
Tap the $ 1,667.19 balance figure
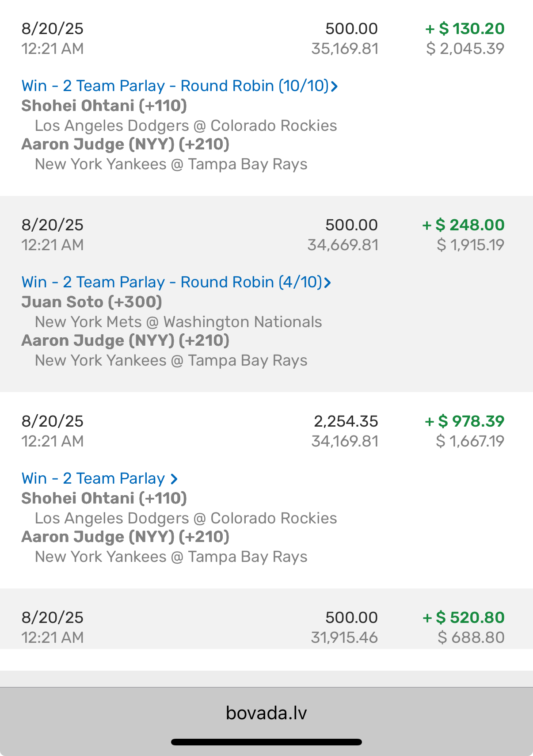tap(470, 441)
